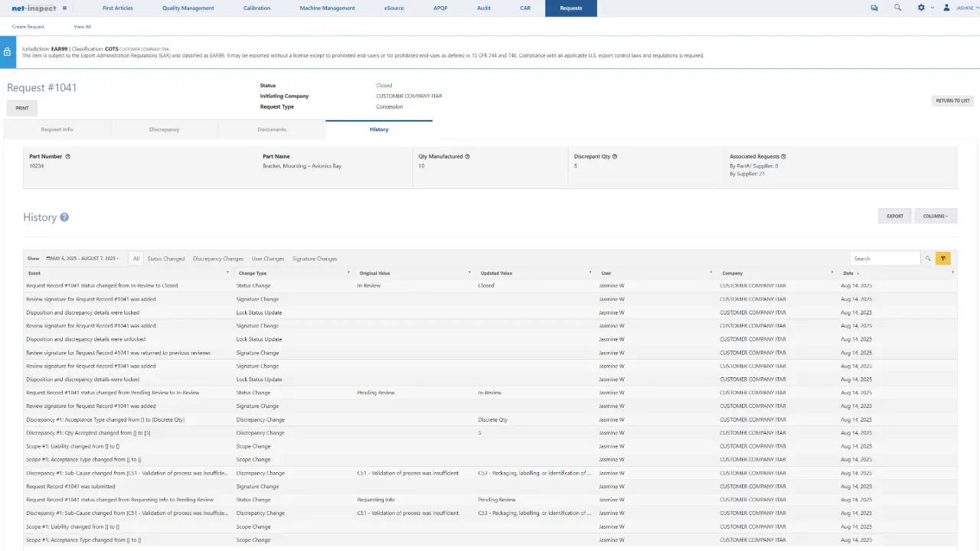Click the global search magnifier icon
The height and width of the screenshot is (551, 980).
tap(897, 8)
